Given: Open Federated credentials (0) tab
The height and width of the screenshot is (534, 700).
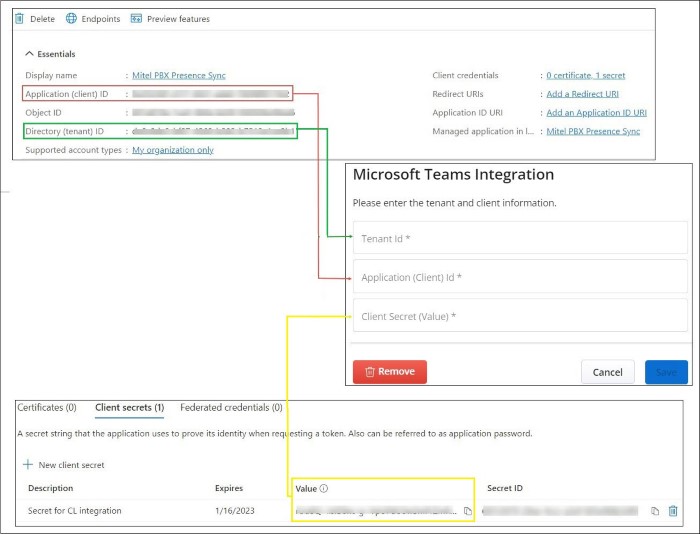Looking at the screenshot, I should coord(231,408).
